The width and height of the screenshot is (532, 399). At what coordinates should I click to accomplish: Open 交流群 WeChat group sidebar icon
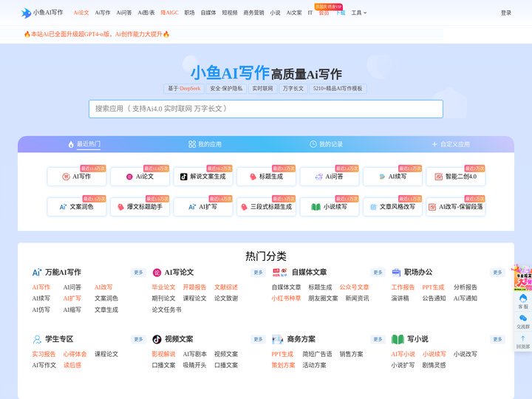(523, 321)
